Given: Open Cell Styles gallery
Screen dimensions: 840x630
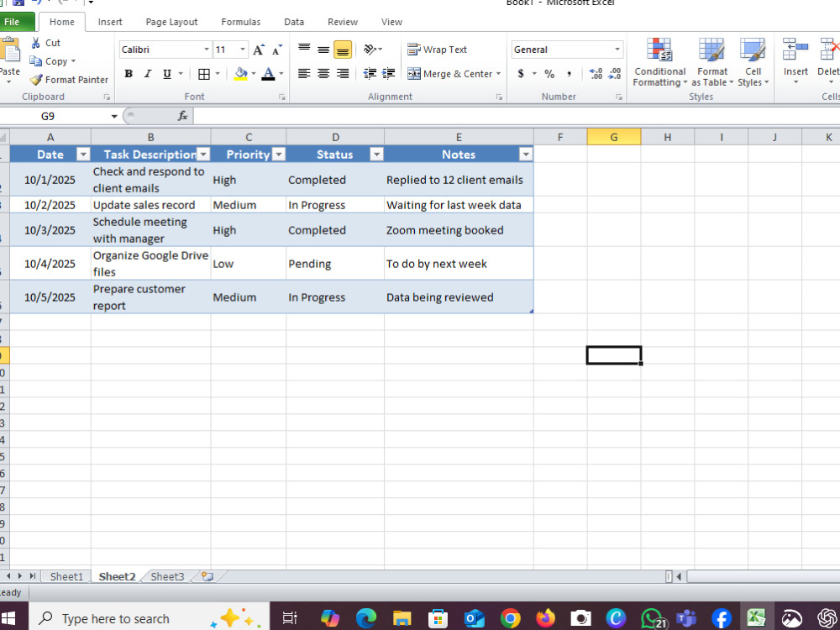Looking at the screenshot, I should [753, 62].
